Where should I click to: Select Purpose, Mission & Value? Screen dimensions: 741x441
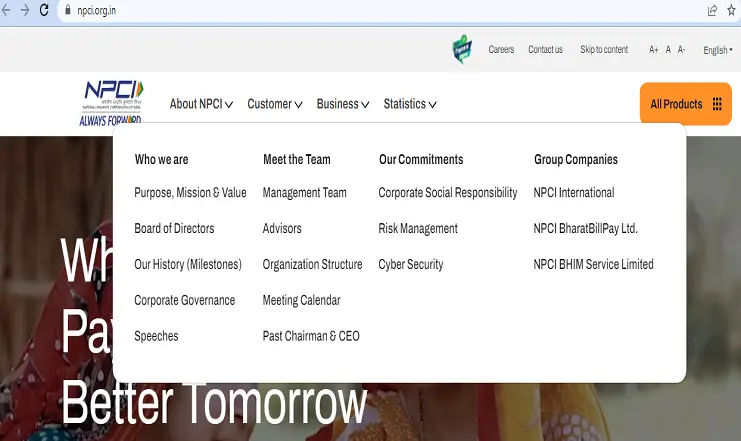pos(190,193)
